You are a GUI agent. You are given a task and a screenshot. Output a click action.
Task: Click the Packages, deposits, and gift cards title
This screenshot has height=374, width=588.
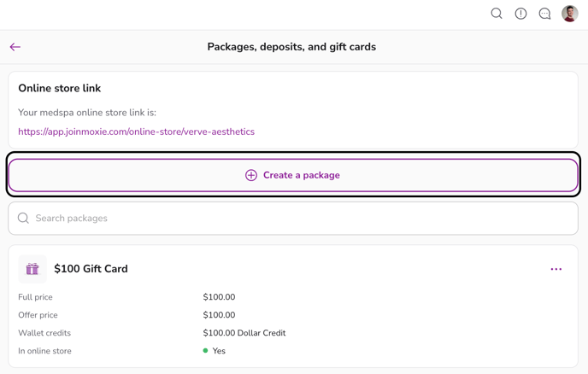pos(291,47)
